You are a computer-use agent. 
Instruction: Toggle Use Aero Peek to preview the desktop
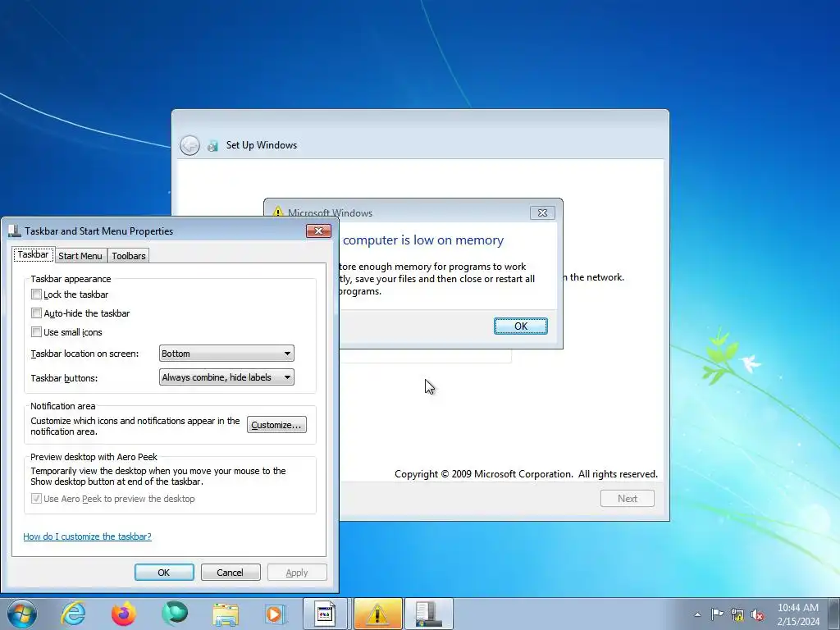coord(36,498)
